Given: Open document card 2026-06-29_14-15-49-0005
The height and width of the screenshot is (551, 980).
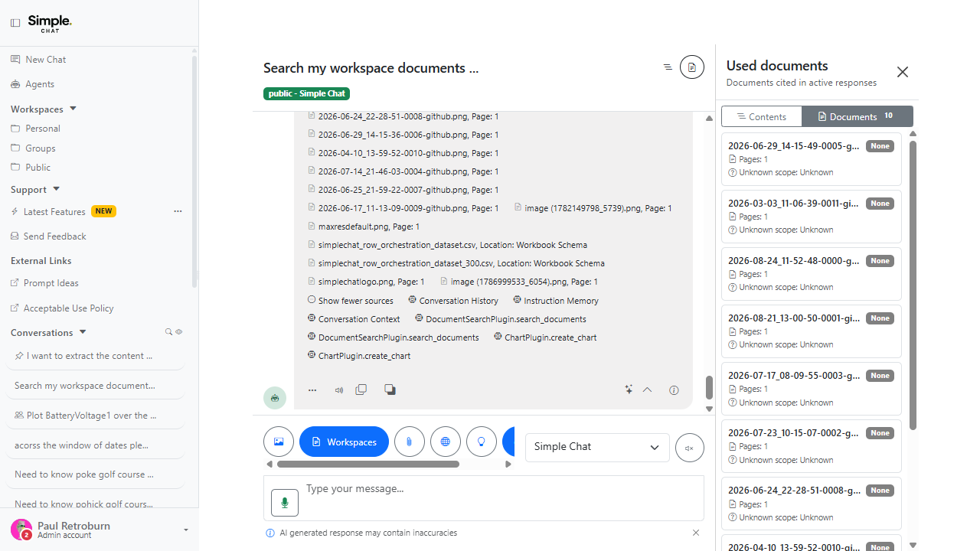Looking at the screenshot, I should [x=812, y=158].
